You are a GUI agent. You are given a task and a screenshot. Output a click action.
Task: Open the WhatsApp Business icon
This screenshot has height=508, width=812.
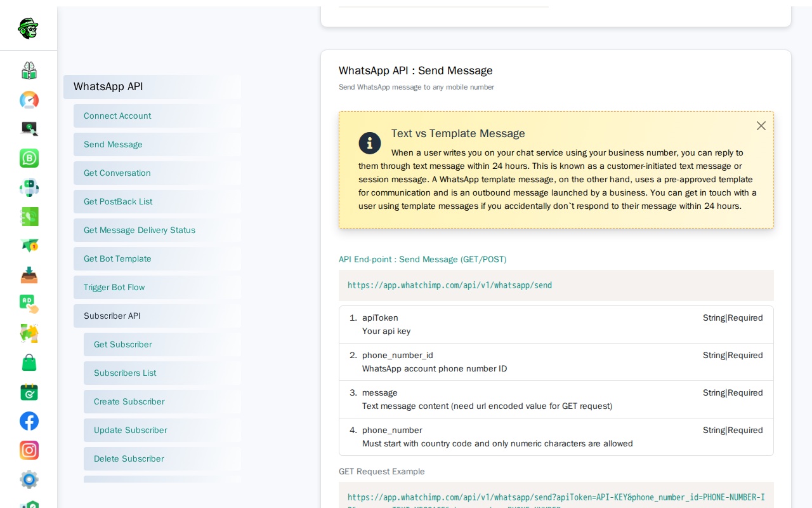(x=29, y=158)
